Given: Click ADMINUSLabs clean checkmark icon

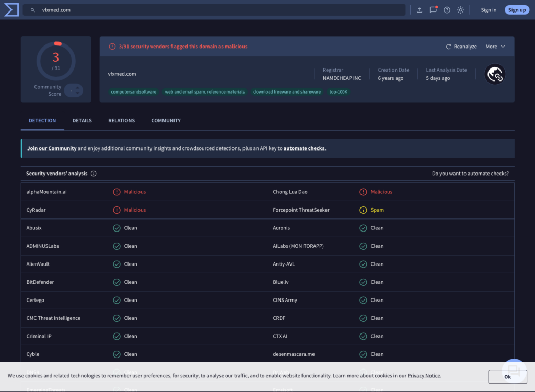Looking at the screenshot, I should point(117,246).
